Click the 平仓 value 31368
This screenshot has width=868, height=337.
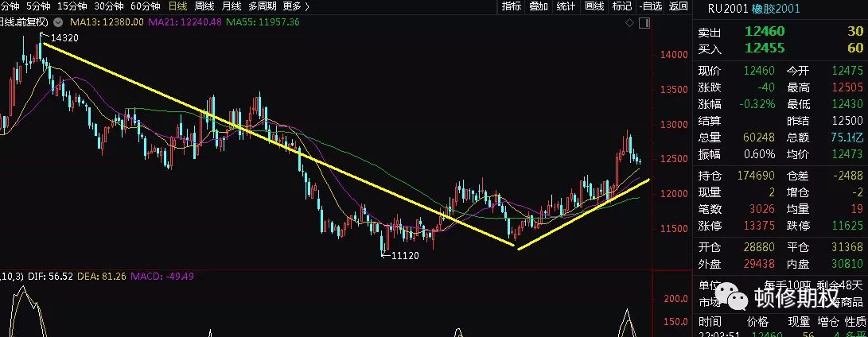point(847,248)
